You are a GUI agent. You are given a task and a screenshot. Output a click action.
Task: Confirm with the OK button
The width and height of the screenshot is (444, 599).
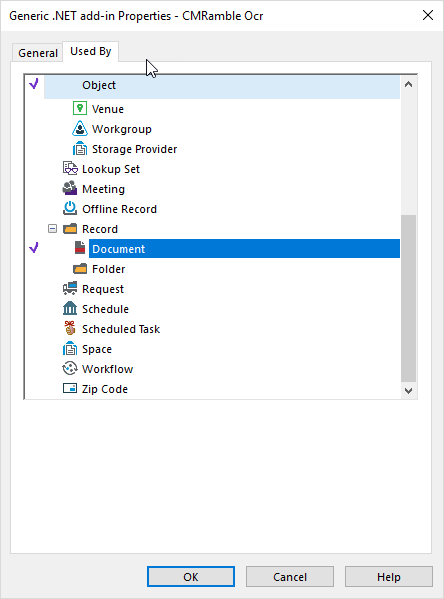tap(191, 576)
